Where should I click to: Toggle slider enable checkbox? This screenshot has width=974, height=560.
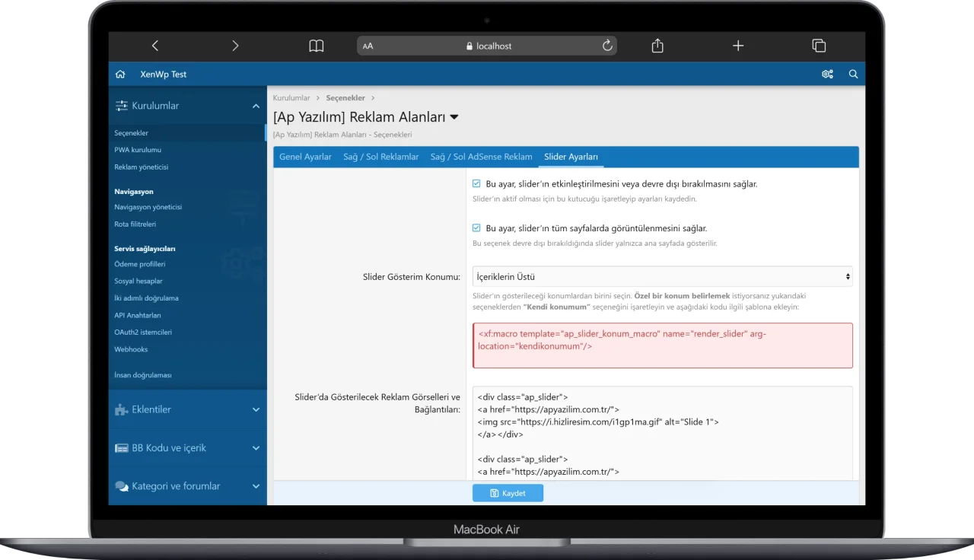point(476,184)
